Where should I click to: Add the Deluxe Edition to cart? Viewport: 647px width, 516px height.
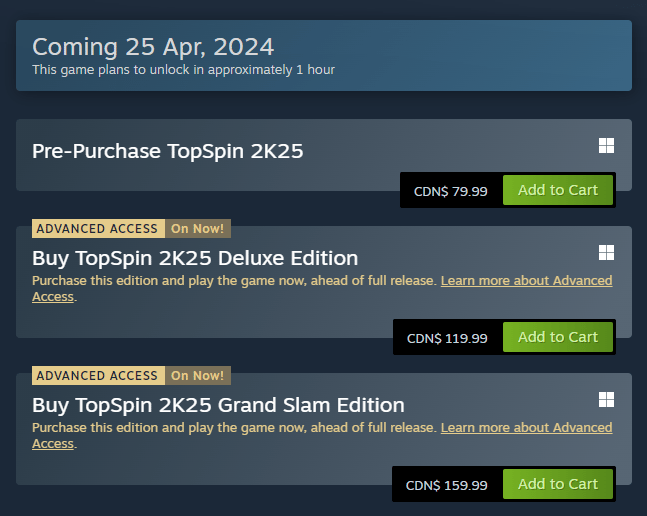point(557,337)
